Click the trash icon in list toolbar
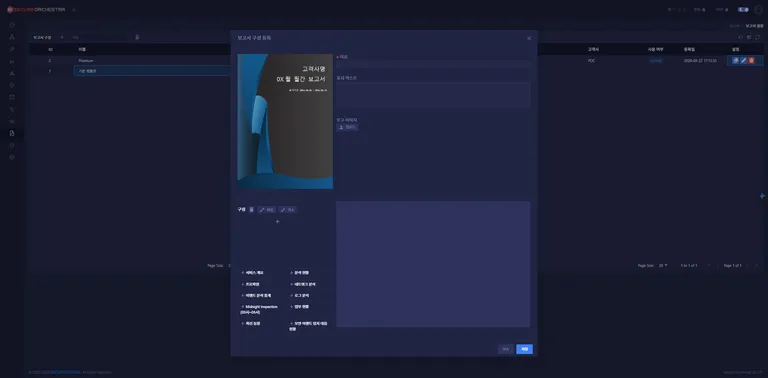Image resolution: width=768 pixels, height=378 pixels. tap(137, 37)
